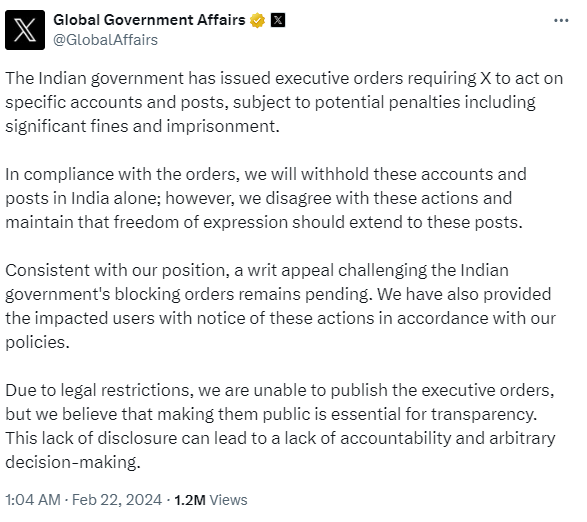
Task: Open Global Government Affairs display name
Action: (x=149, y=20)
